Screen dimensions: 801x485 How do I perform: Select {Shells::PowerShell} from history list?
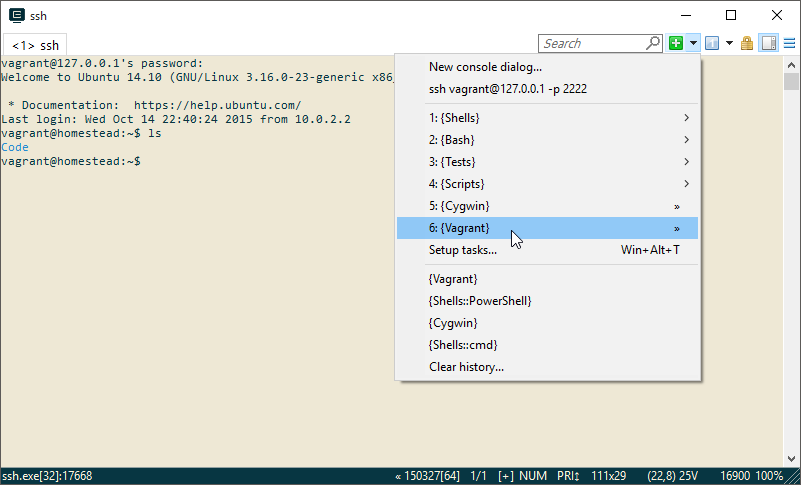pyautogui.click(x=479, y=301)
